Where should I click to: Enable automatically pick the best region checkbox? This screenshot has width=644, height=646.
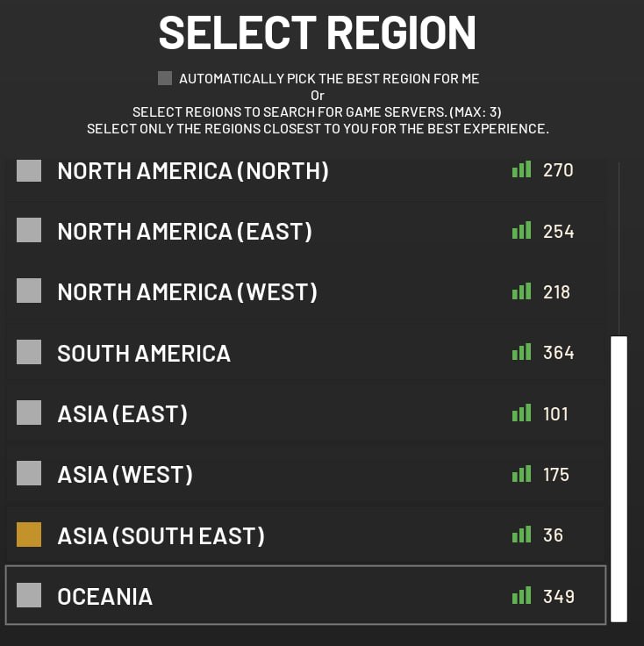(165, 78)
